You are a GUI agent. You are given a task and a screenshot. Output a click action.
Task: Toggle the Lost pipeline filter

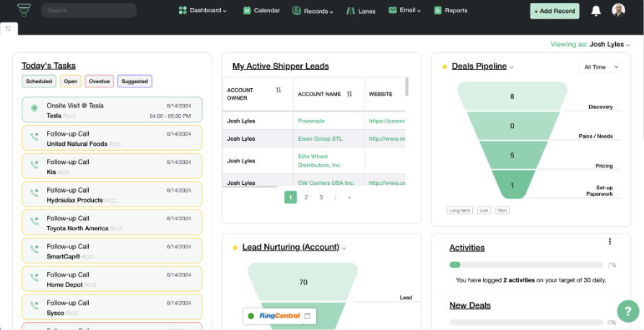click(x=484, y=210)
